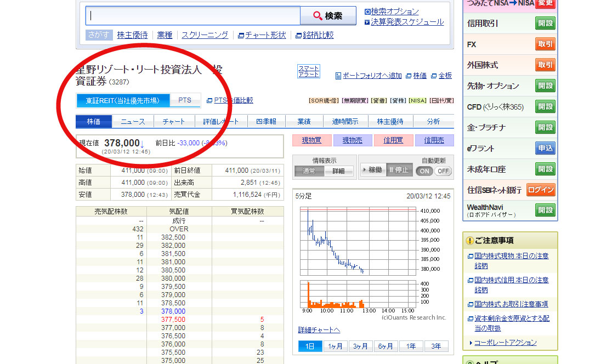Switch to the 株主優待 tab in stock tabs
This screenshot has width=595, height=364.
(390, 121)
